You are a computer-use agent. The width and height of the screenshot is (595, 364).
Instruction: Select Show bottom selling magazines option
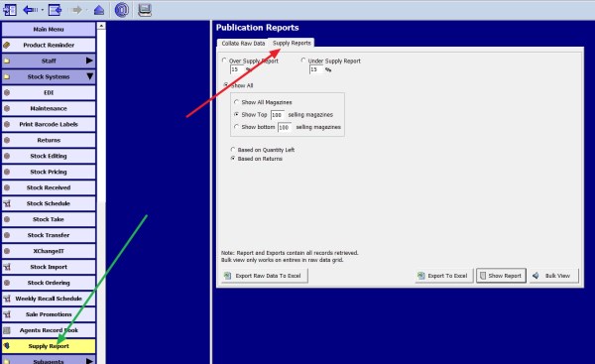236,127
